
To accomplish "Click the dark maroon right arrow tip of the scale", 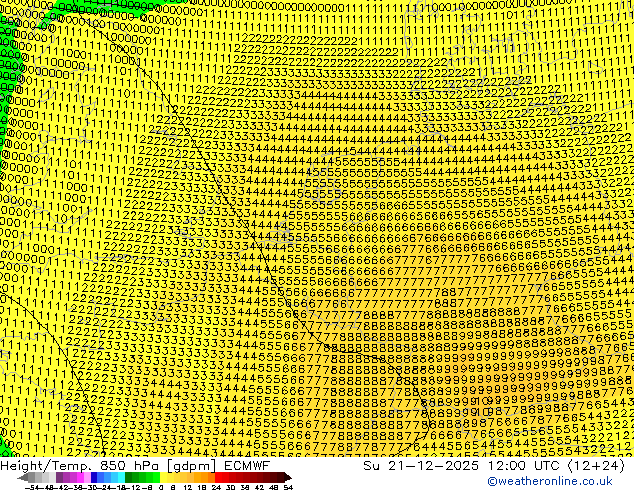I will (288, 478).
